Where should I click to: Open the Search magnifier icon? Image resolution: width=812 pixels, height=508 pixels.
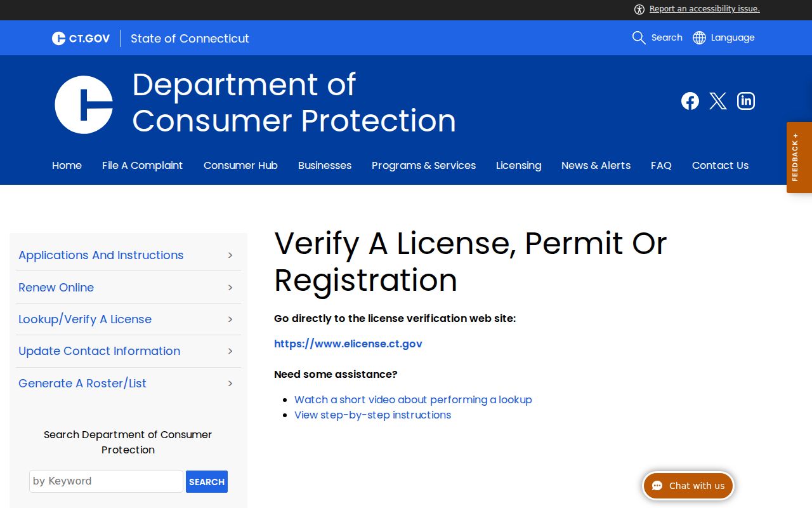pos(639,37)
